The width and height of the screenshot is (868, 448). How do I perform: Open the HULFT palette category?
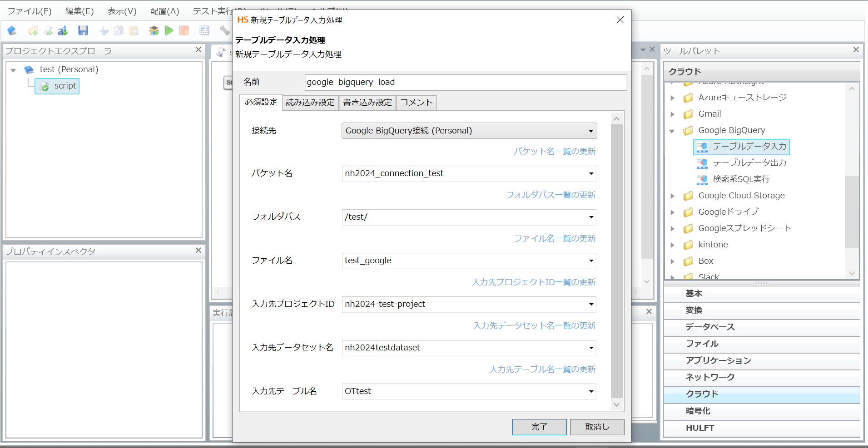[762, 428]
